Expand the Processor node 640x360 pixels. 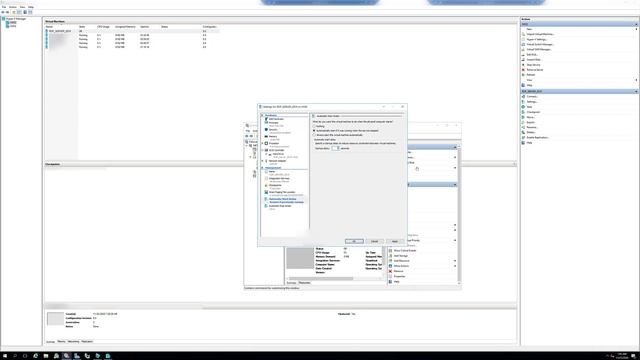[x=262, y=143]
